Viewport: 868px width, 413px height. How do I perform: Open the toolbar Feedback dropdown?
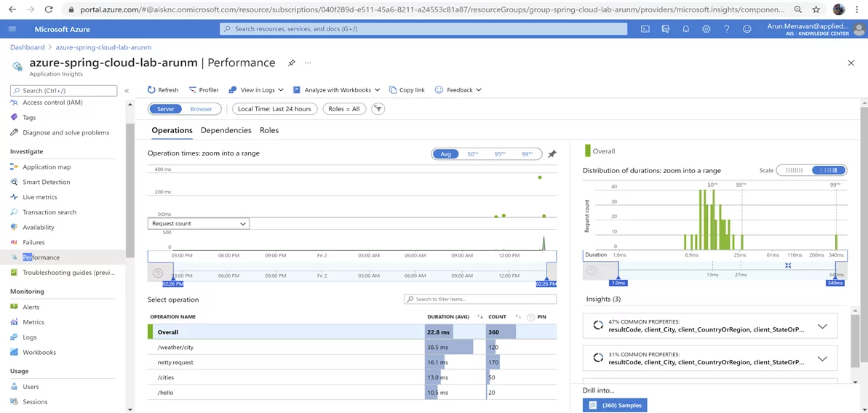click(x=458, y=89)
